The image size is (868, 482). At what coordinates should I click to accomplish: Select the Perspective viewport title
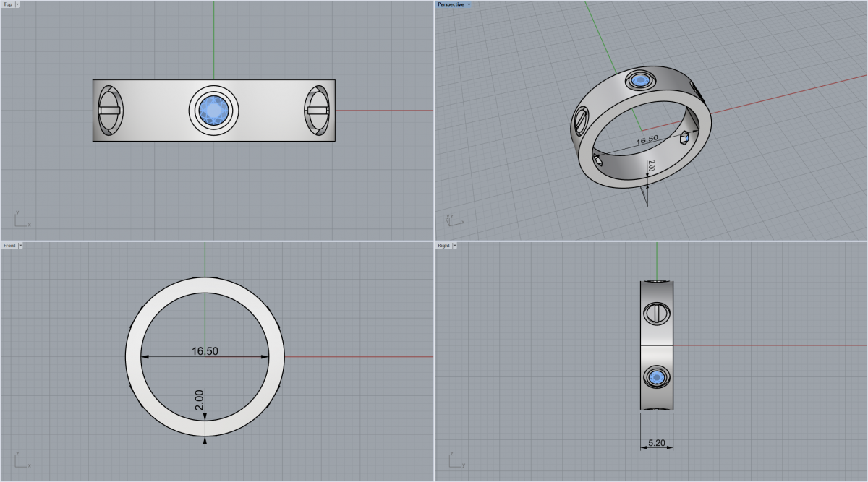[450, 4]
